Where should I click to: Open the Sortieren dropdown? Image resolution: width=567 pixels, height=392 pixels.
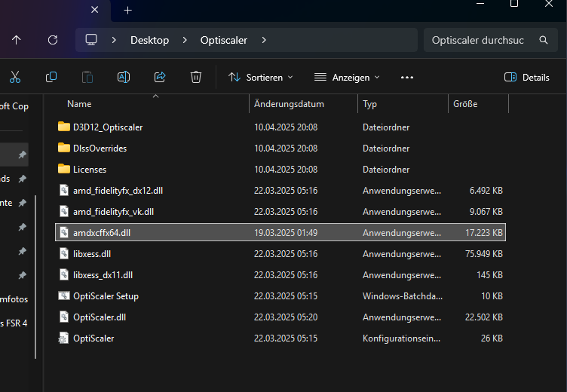261,78
